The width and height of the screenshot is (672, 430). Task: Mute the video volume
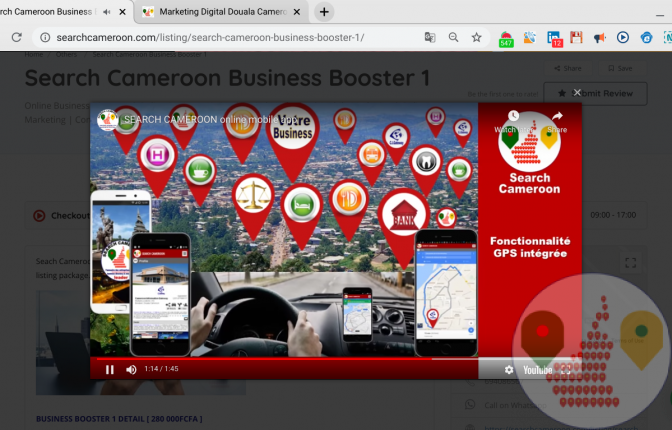tap(131, 370)
